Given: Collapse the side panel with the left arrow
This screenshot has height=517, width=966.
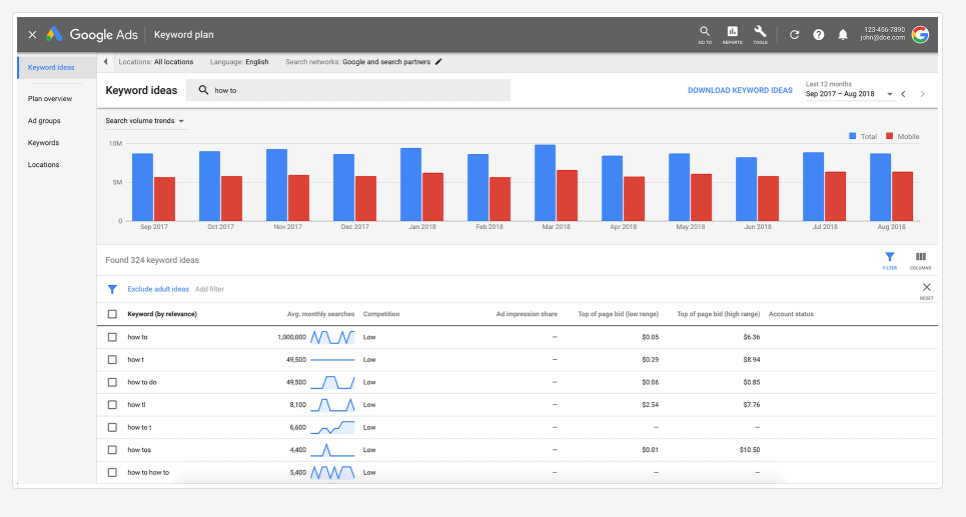Looking at the screenshot, I should [105, 62].
